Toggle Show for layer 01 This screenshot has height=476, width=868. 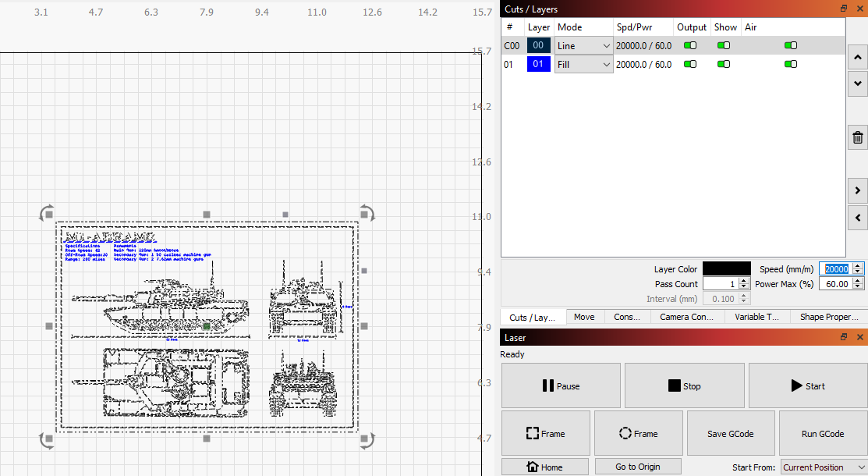coord(724,65)
